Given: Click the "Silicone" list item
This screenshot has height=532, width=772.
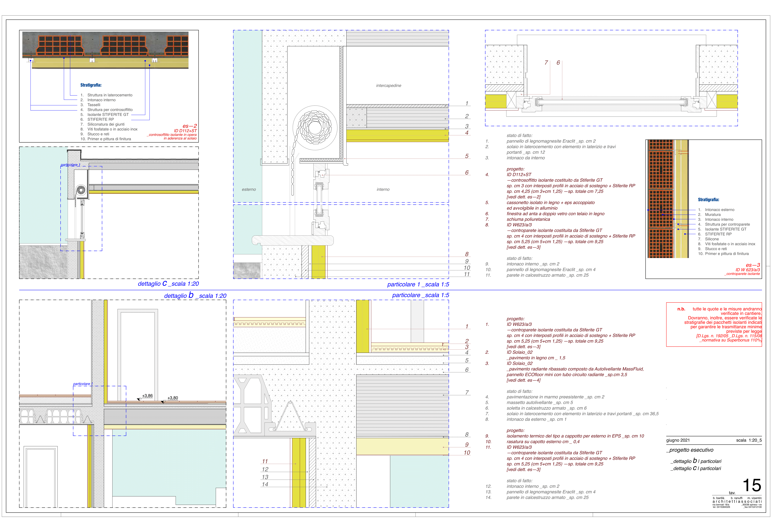Looking at the screenshot, I should point(712,239).
